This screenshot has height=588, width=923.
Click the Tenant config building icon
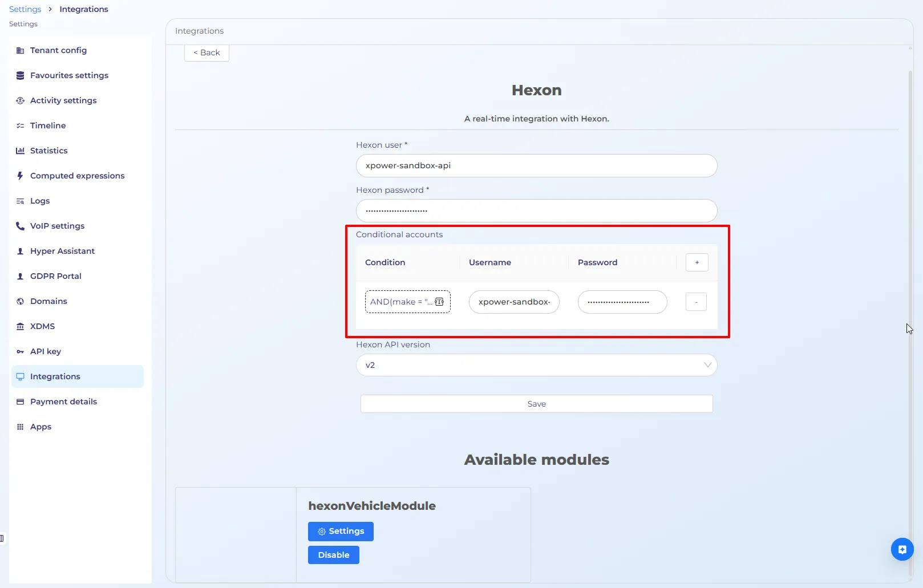(20, 50)
